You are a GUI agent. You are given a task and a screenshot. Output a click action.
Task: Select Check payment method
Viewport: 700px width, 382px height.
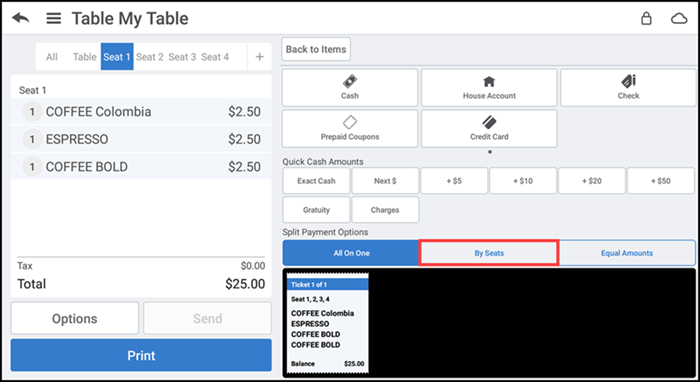click(x=628, y=87)
